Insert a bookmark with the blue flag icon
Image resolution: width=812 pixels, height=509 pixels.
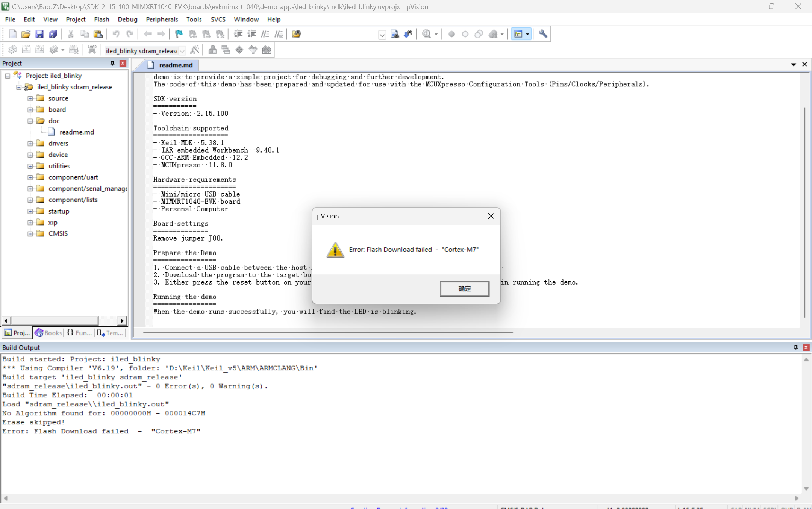click(179, 34)
